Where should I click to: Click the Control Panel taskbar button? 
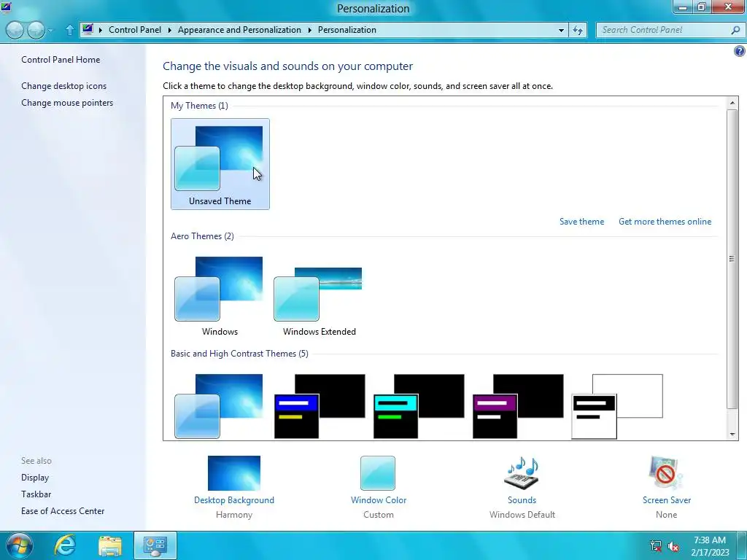point(155,545)
